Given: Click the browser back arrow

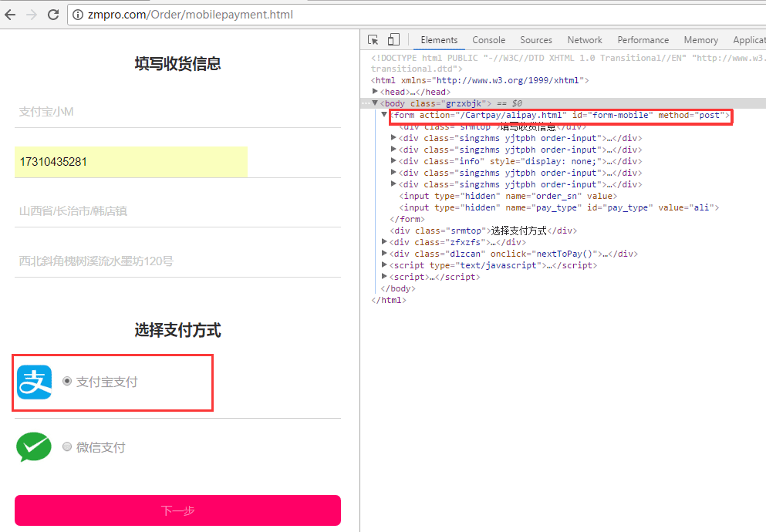Looking at the screenshot, I should click(x=11, y=15).
